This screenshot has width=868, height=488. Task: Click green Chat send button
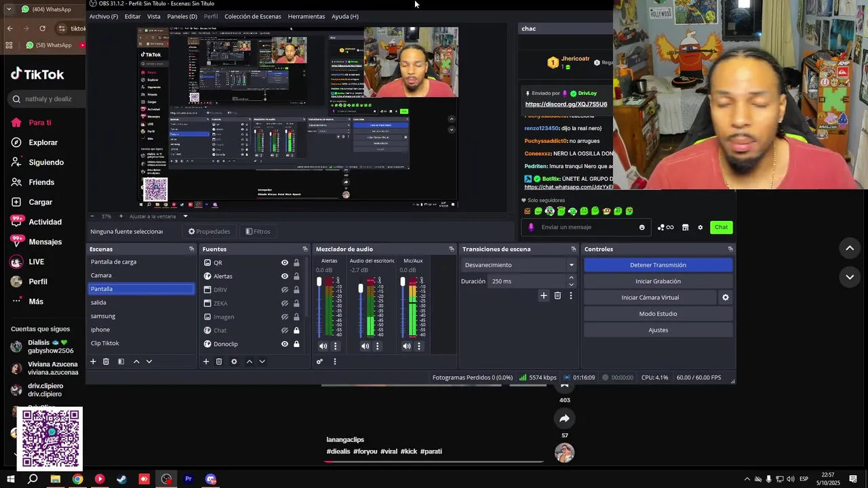click(x=721, y=227)
